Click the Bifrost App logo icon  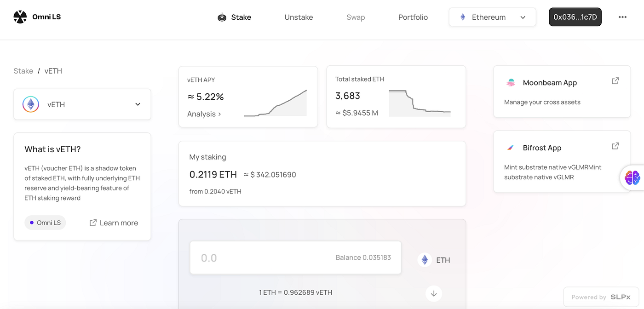tap(511, 148)
